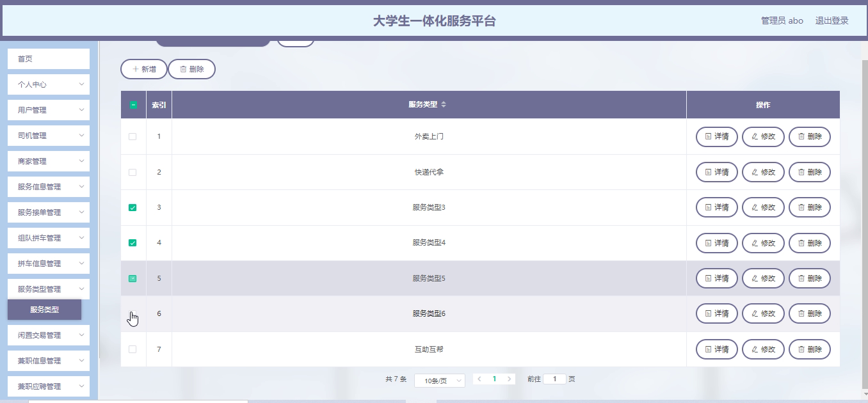Click the main vertical scrollbar on the right
The image size is (868, 403).
coord(865,224)
